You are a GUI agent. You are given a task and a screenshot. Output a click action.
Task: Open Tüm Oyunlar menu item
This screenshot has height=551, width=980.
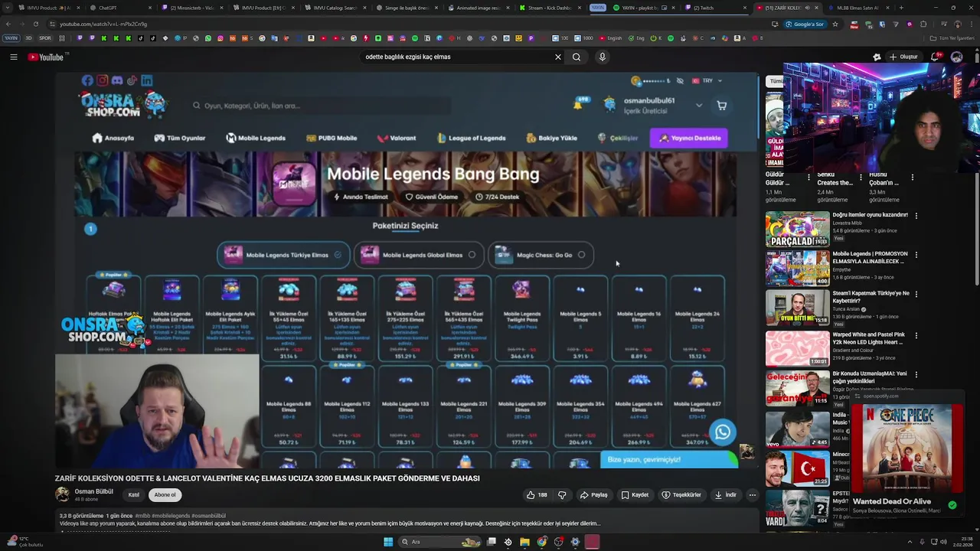(179, 138)
